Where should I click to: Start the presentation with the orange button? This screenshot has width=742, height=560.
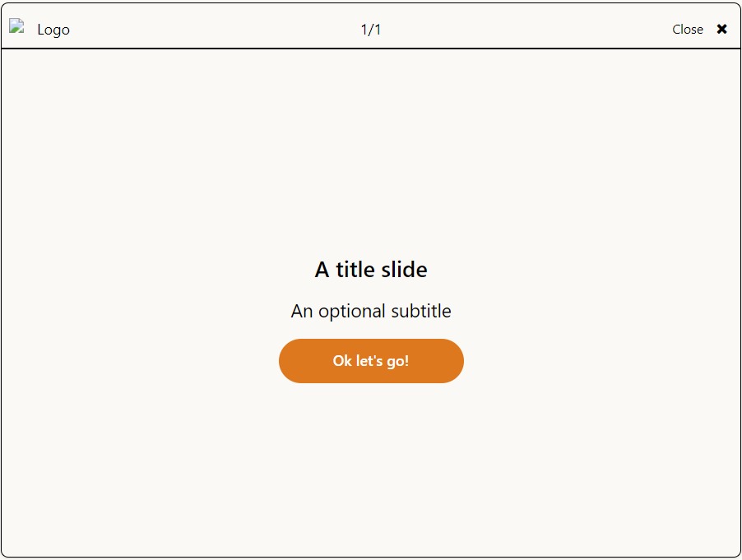click(371, 361)
